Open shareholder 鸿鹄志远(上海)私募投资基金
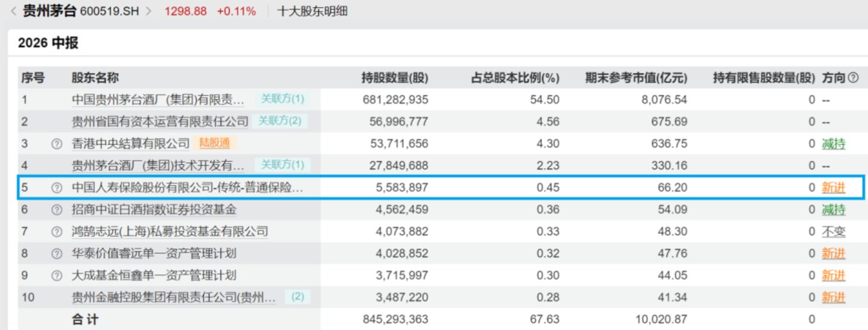Viewport: 868px width, 330px height. tap(170, 231)
